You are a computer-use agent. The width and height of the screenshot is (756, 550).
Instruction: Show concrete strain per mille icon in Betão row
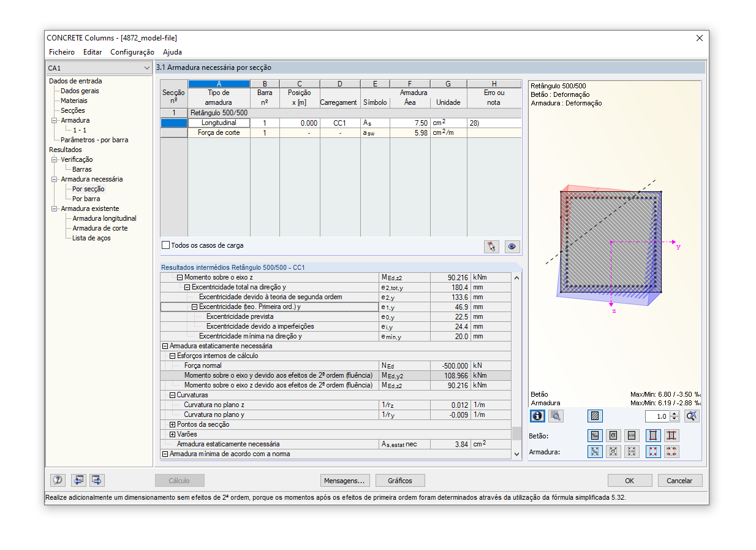(x=594, y=435)
